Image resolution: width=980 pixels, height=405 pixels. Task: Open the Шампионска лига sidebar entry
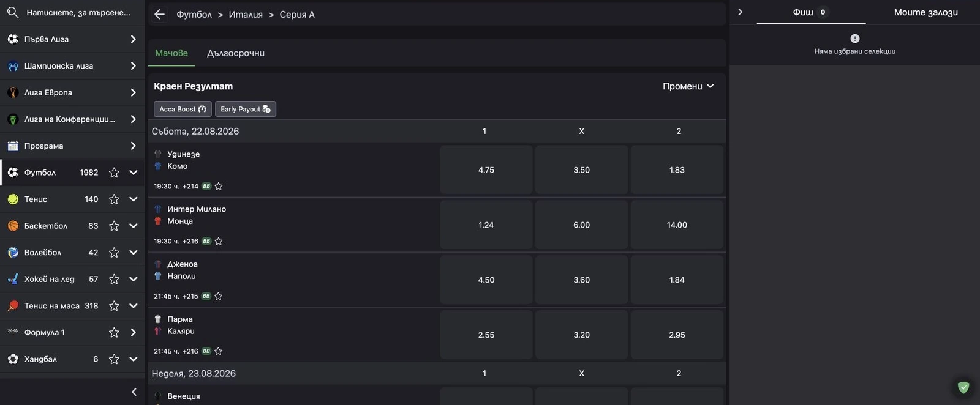pyautogui.click(x=72, y=65)
